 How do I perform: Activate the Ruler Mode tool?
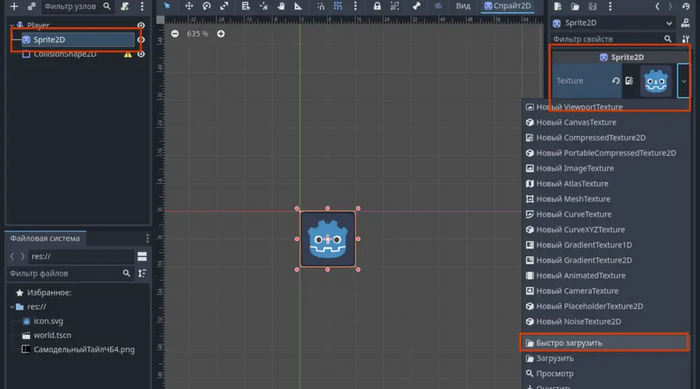click(x=298, y=6)
